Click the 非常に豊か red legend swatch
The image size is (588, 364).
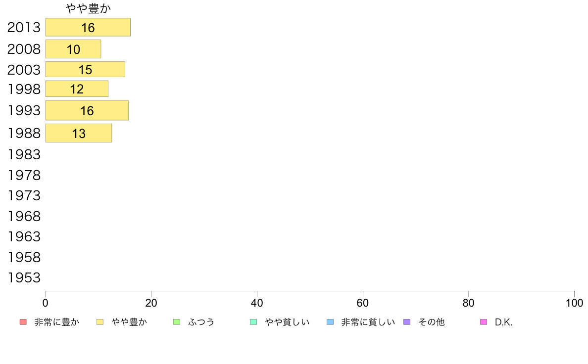23,322
